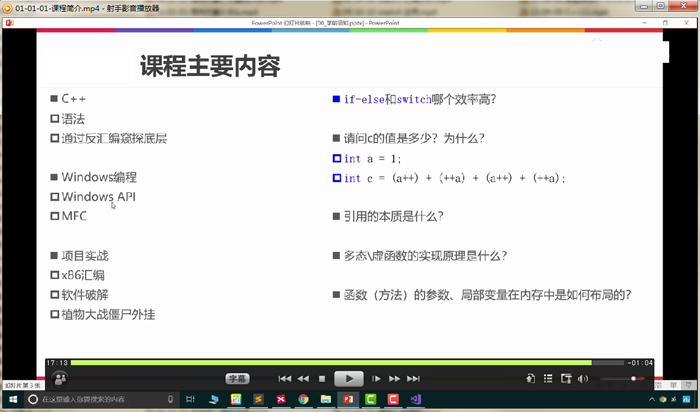The height and width of the screenshot is (412, 700).
Task: Step forward one frame
Action: coord(376,379)
